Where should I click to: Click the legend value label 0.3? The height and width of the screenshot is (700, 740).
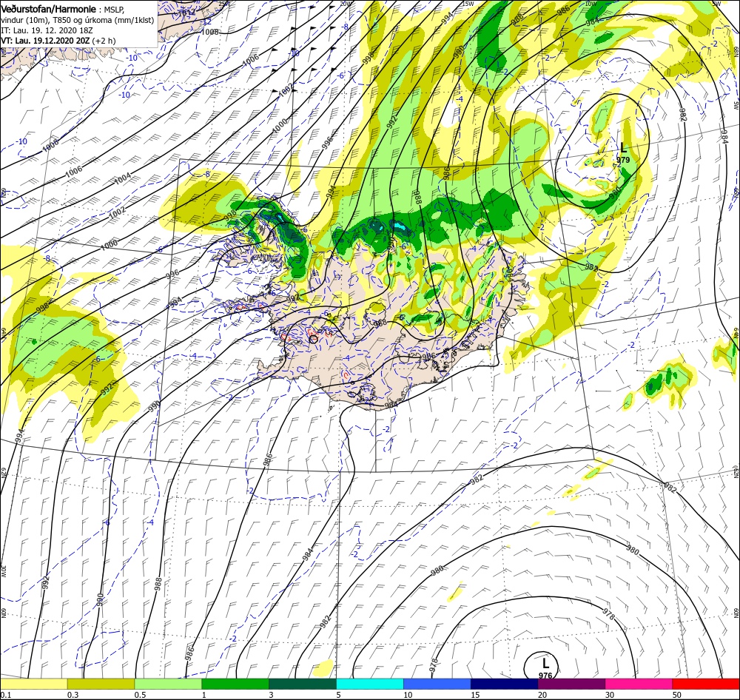tap(73, 695)
